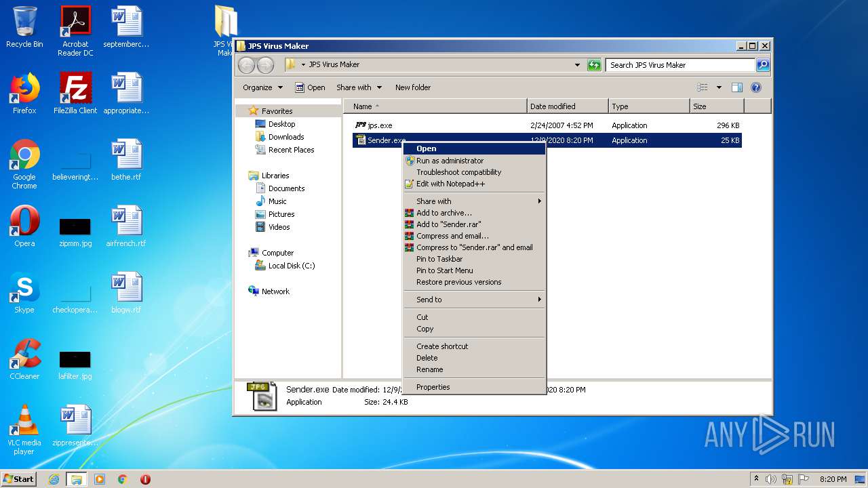Launch Google Chrome desktop shortcut
The height and width of the screenshot is (488, 868).
point(24,164)
